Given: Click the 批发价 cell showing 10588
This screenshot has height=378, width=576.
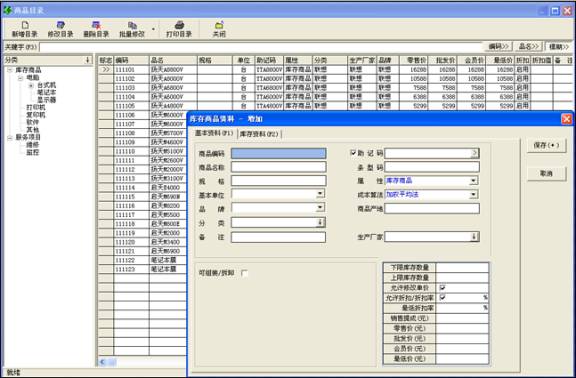Looking at the screenshot, I should coord(442,79).
